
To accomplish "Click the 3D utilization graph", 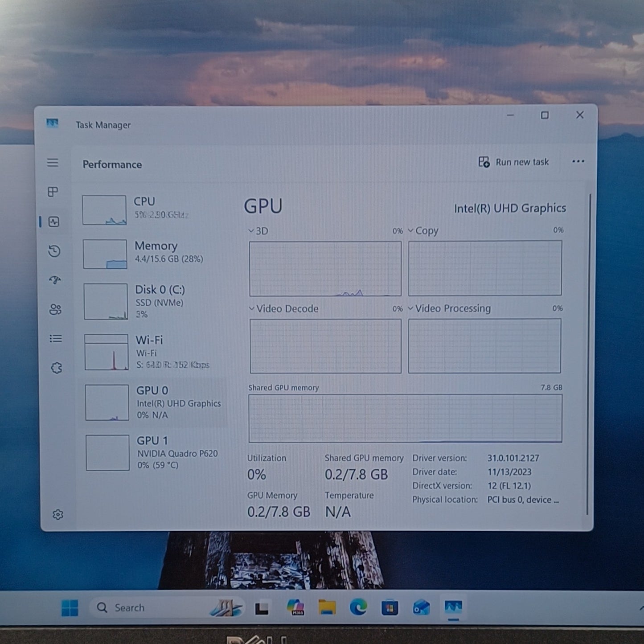I will tap(325, 269).
